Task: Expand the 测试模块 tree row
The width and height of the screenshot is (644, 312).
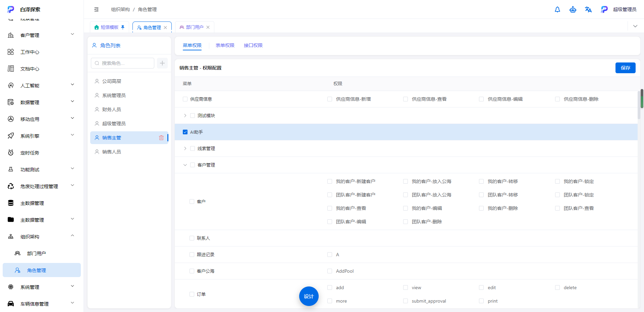Action: (185, 116)
